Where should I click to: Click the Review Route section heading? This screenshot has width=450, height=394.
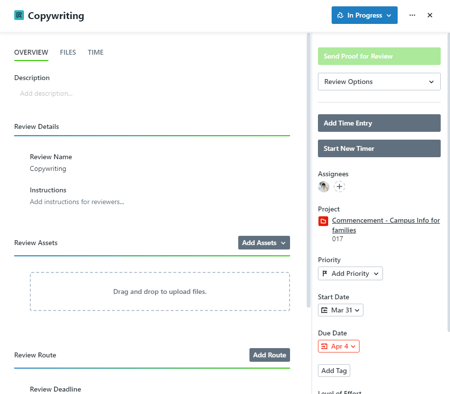pos(35,355)
